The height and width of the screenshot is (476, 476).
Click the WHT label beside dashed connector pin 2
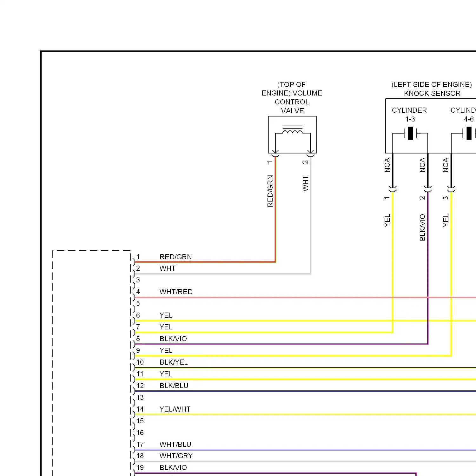pos(168,268)
